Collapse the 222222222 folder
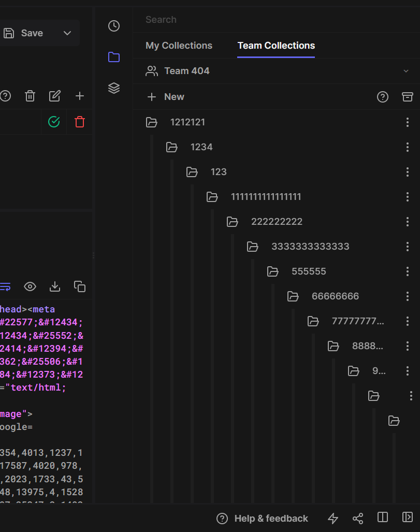This screenshot has height=532, width=420. coord(233,222)
